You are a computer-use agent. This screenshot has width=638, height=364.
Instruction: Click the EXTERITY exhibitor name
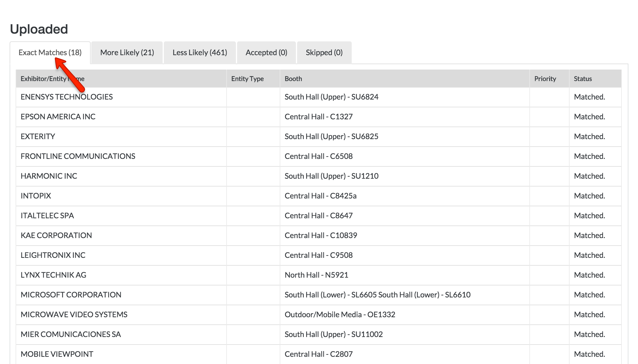(x=38, y=136)
